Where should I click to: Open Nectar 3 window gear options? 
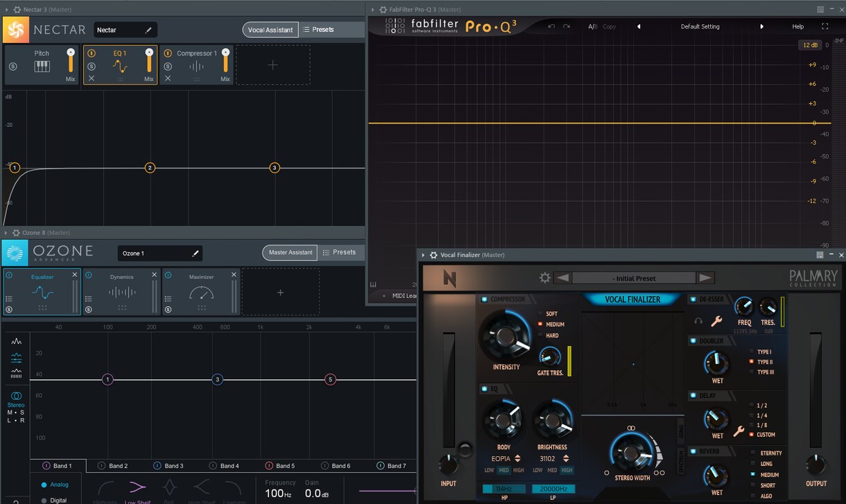[17, 10]
